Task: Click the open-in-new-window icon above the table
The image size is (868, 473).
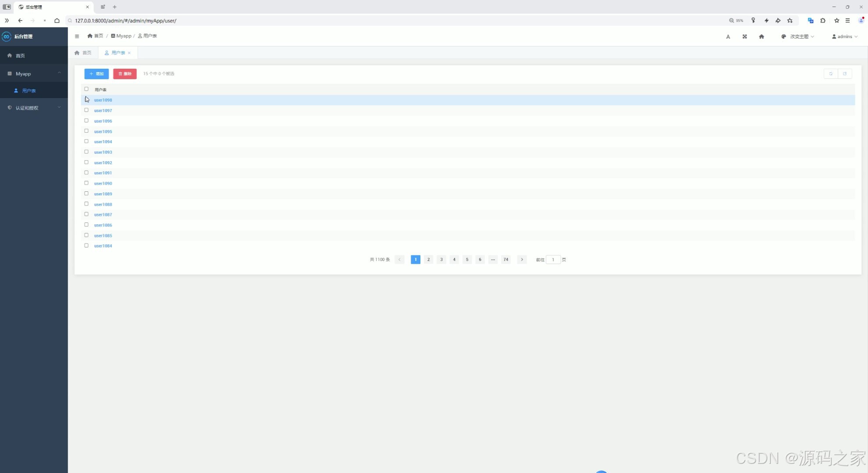Action: [845, 74]
